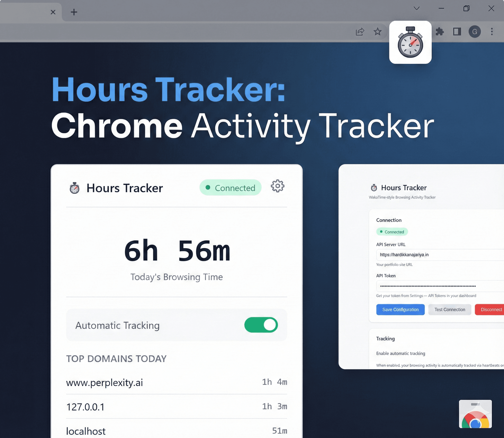Open Chrome's three-dot menu

(492, 32)
